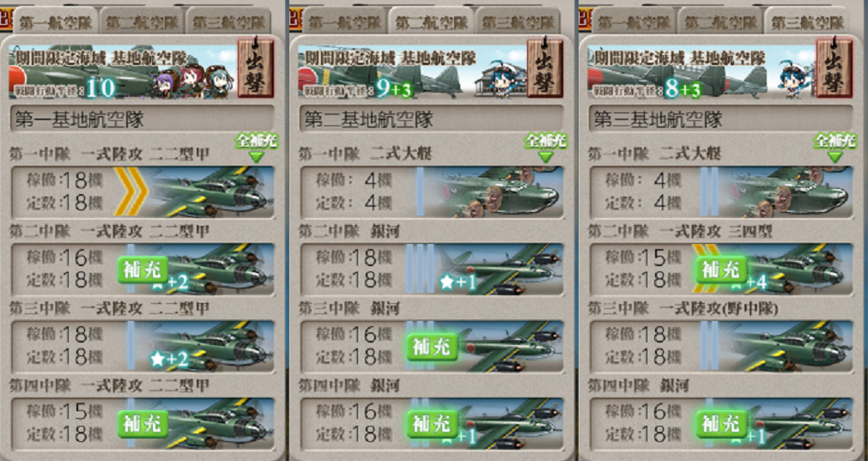Screen dimensions: 868x461
Task: Resupply third squadron 銀河 in second base
Action: pyautogui.click(x=433, y=347)
